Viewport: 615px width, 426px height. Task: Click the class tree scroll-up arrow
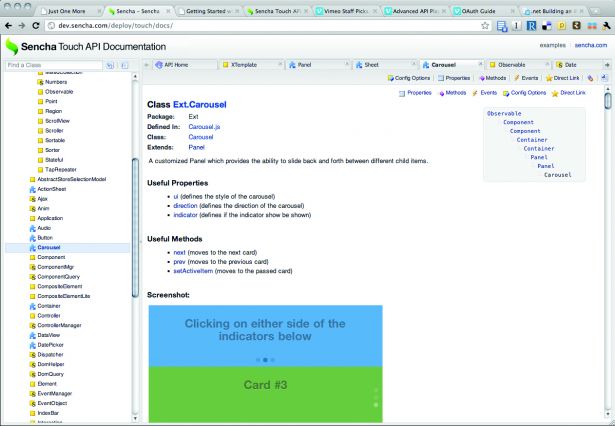(135, 76)
